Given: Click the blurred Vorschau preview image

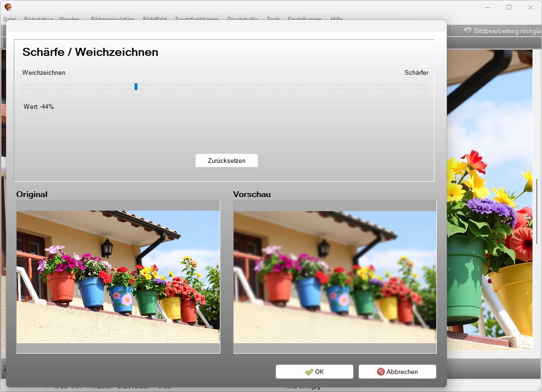Looking at the screenshot, I should [334, 277].
